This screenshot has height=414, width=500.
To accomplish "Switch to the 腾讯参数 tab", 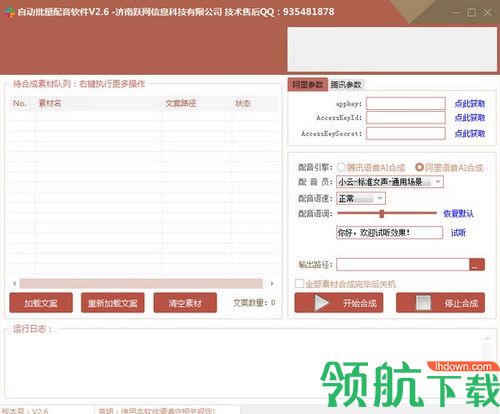I will pyautogui.click(x=346, y=85).
